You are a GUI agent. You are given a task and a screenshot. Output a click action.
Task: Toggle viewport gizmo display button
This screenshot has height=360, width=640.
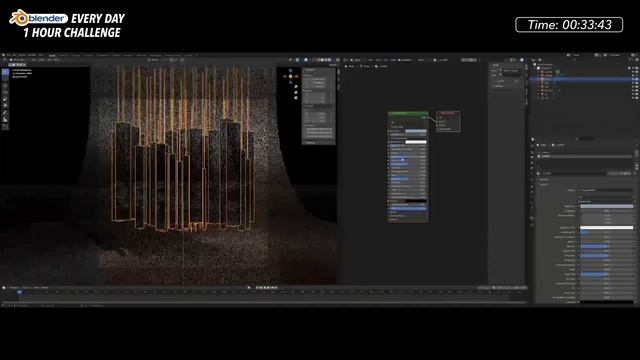point(298,60)
